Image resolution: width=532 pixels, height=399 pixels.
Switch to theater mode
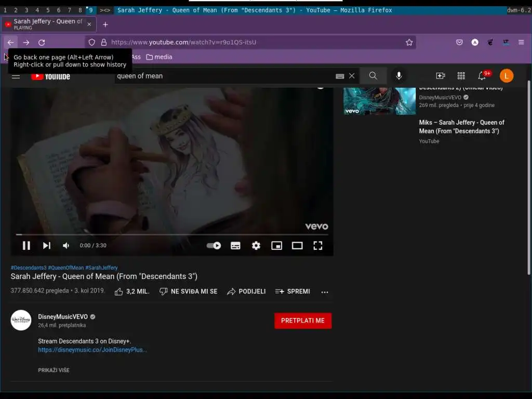[297, 245]
